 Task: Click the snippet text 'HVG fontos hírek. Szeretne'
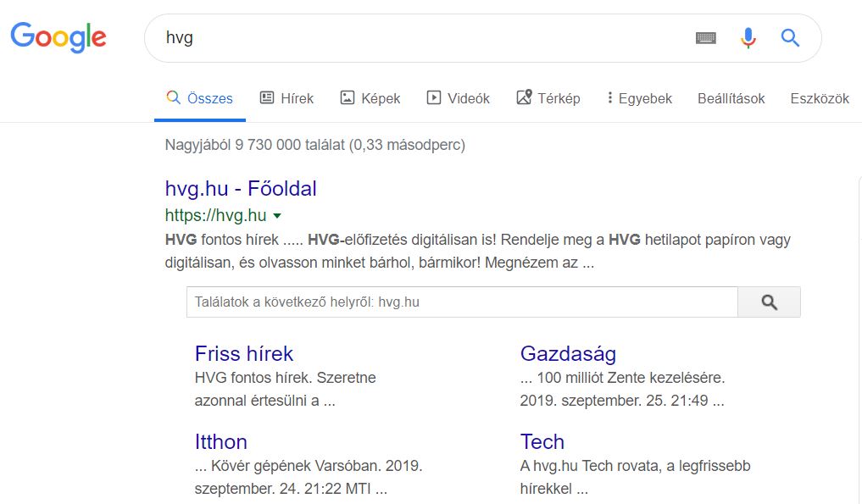pos(286,378)
